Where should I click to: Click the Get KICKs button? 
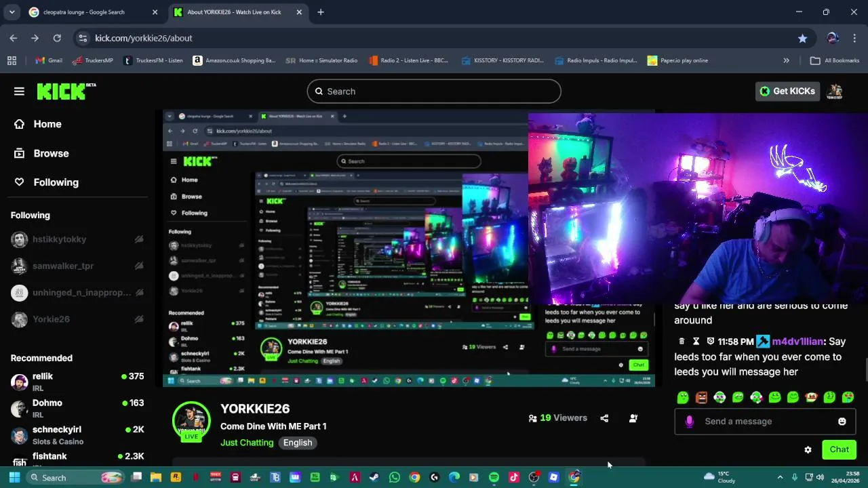click(787, 91)
